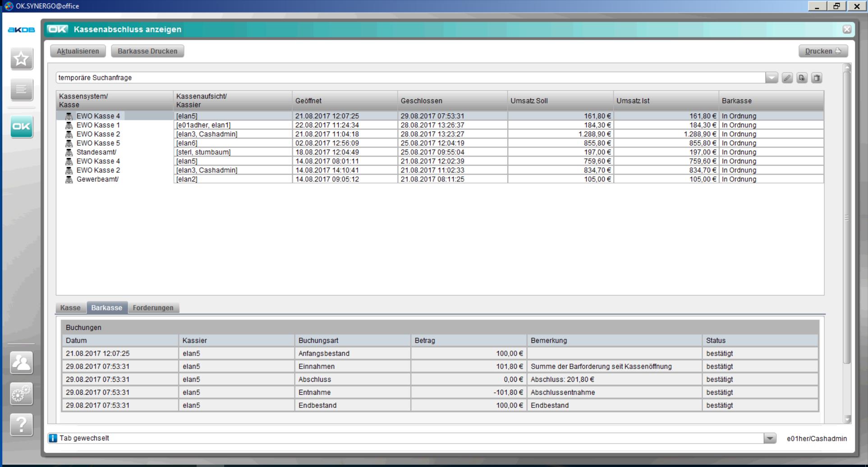The image size is (868, 467).
Task: Open settings via the gears sidebar icon
Action: (x=21, y=394)
